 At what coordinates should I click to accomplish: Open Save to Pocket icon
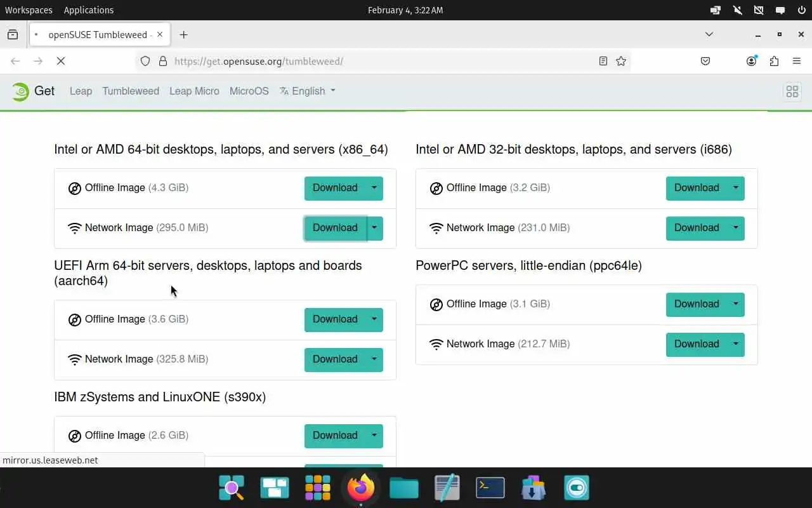tap(705, 61)
